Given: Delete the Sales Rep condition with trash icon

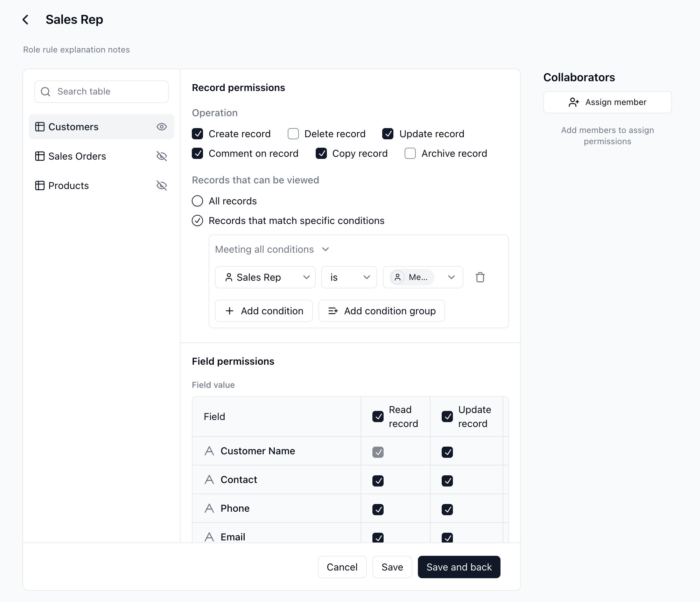Looking at the screenshot, I should pos(480,277).
